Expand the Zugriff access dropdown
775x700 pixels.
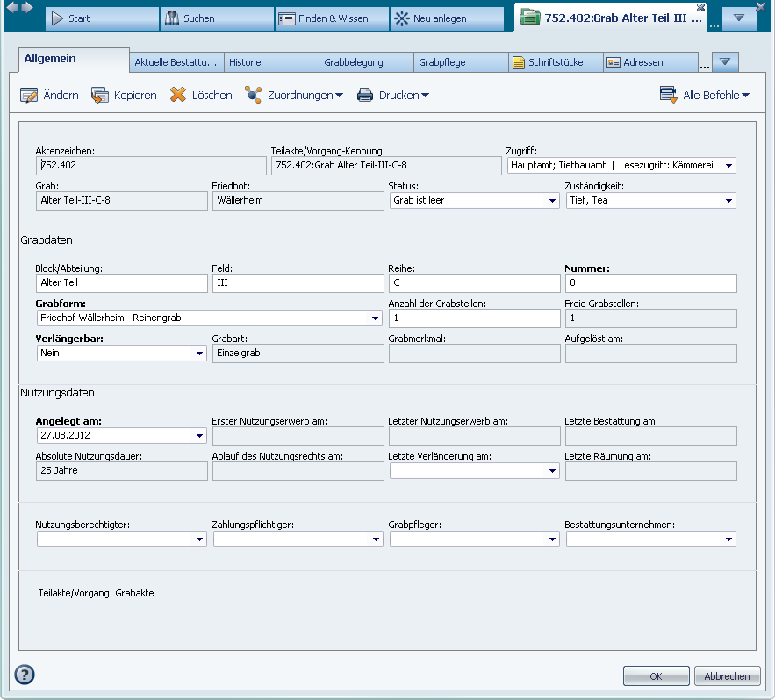pos(728,165)
